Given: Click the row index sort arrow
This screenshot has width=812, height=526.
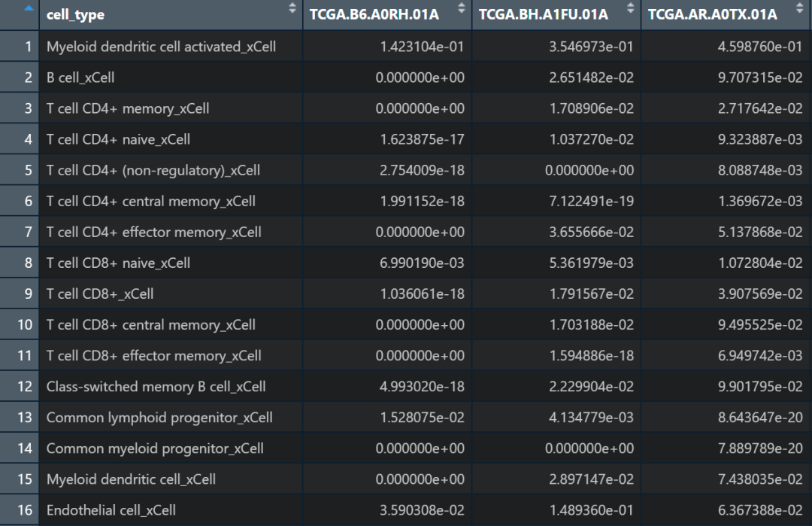Looking at the screenshot, I should (29, 8).
